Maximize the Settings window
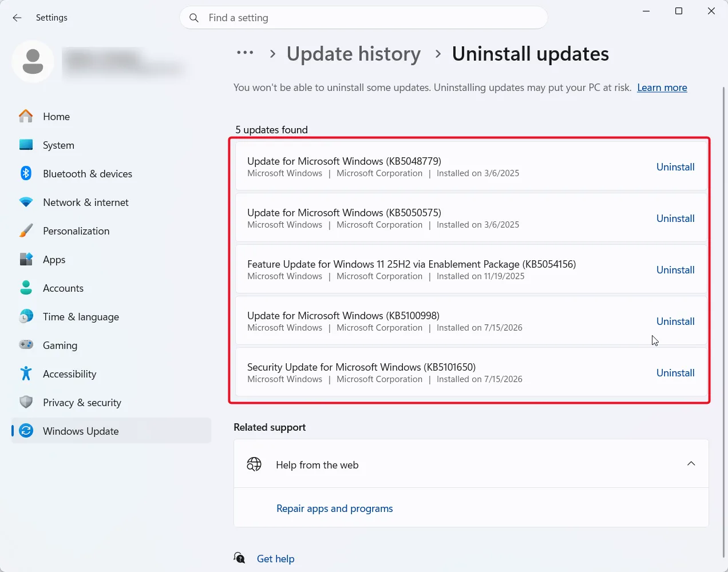The image size is (728, 572). (679, 11)
